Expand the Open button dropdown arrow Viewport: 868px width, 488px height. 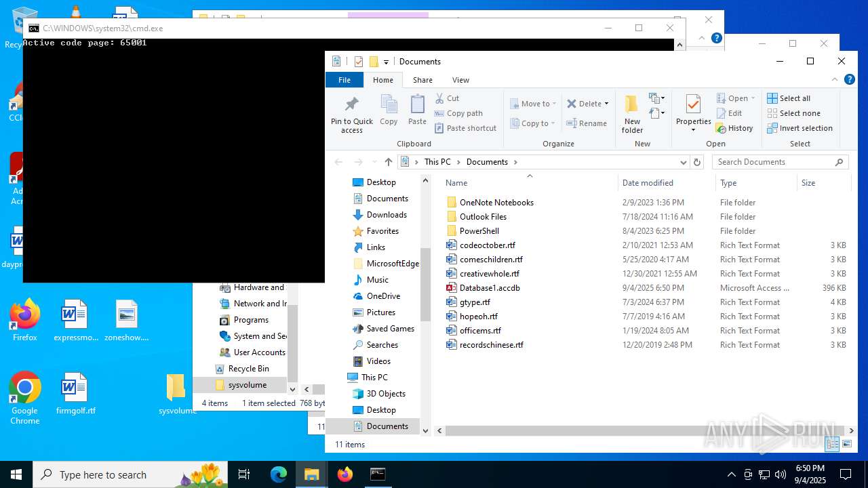click(x=753, y=98)
